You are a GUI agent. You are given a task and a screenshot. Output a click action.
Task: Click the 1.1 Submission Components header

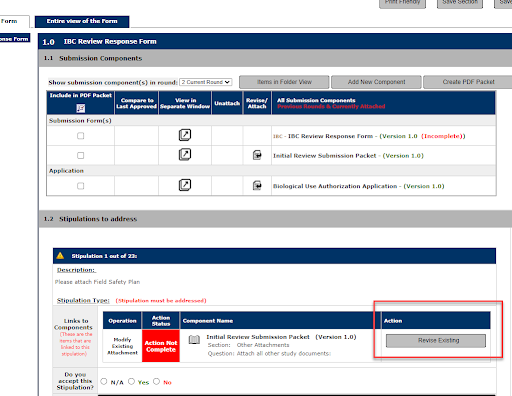(275, 58)
